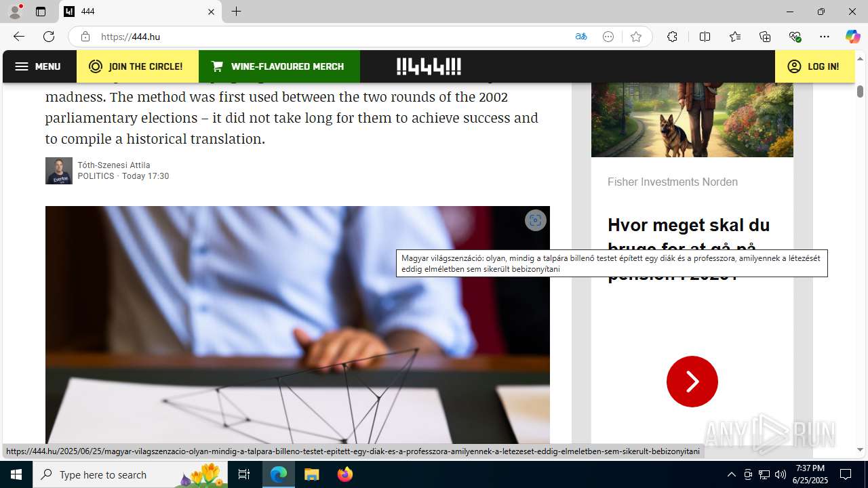Click the !!444!!! site logo
The width and height of the screenshot is (868, 488).
429,66
